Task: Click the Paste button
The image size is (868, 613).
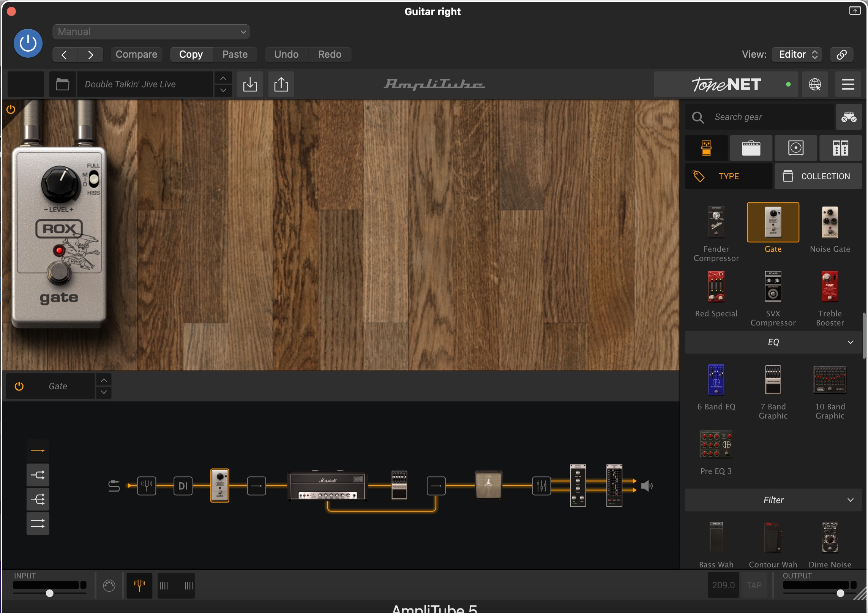Action: [x=235, y=55]
